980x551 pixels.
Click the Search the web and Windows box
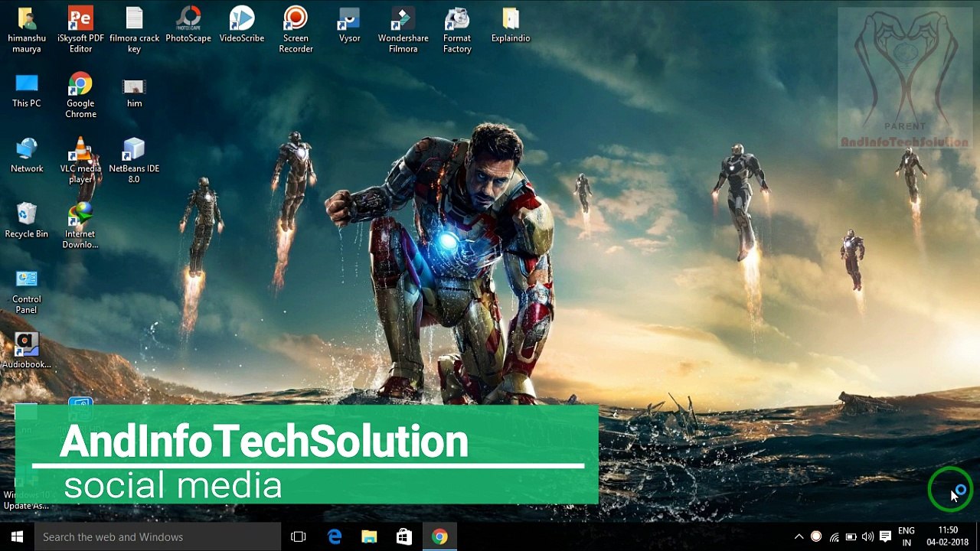click(158, 536)
